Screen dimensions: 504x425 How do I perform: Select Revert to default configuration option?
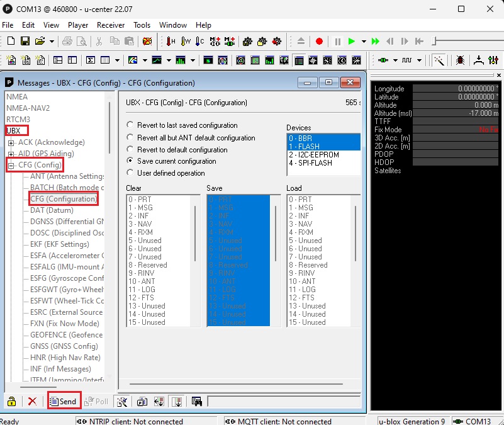[x=130, y=149]
